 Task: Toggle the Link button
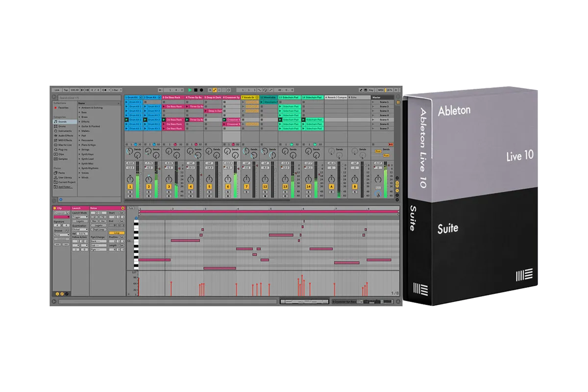coord(57,90)
